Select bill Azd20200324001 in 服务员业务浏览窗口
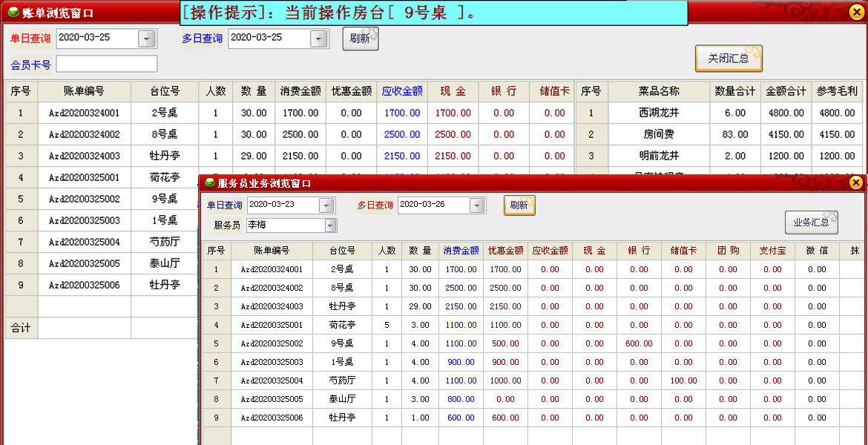Screen dimensions: 868x445 (272, 269)
